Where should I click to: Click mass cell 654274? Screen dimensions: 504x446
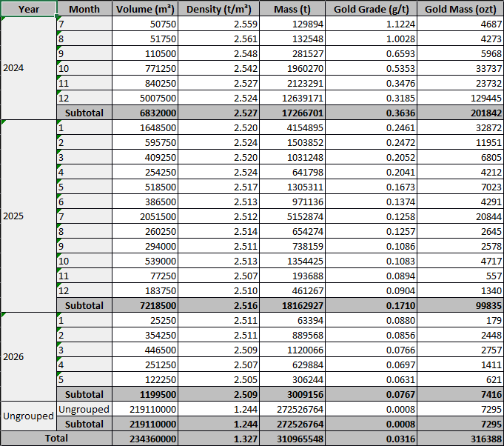pyautogui.click(x=292, y=231)
